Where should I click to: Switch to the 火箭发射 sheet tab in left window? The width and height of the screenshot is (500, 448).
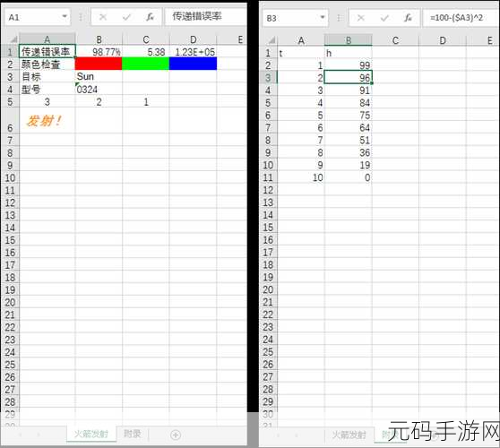91,434
